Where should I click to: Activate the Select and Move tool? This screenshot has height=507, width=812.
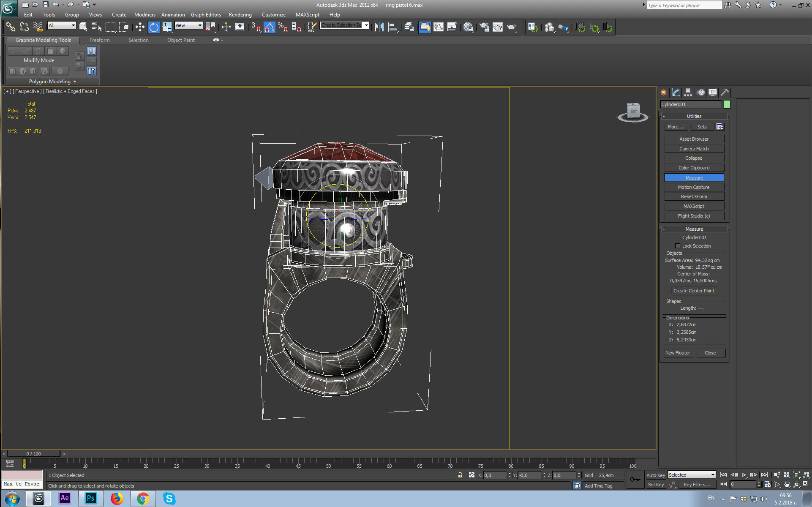tap(140, 27)
